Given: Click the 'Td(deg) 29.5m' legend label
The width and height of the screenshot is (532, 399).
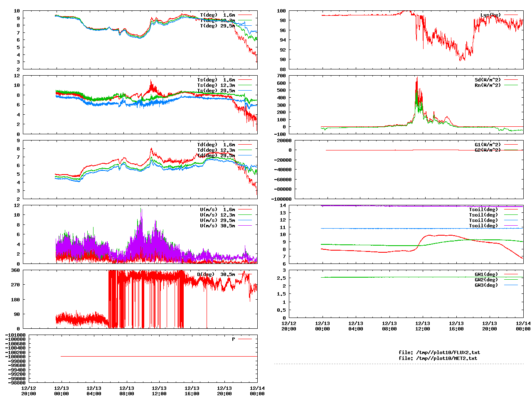Looking at the screenshot, I should point(216,155).
